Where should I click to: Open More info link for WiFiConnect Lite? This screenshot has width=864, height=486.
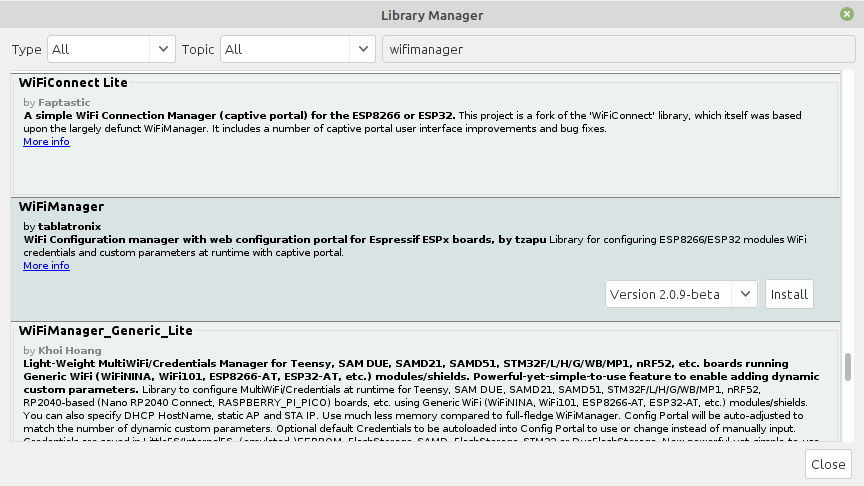(46, 142)
